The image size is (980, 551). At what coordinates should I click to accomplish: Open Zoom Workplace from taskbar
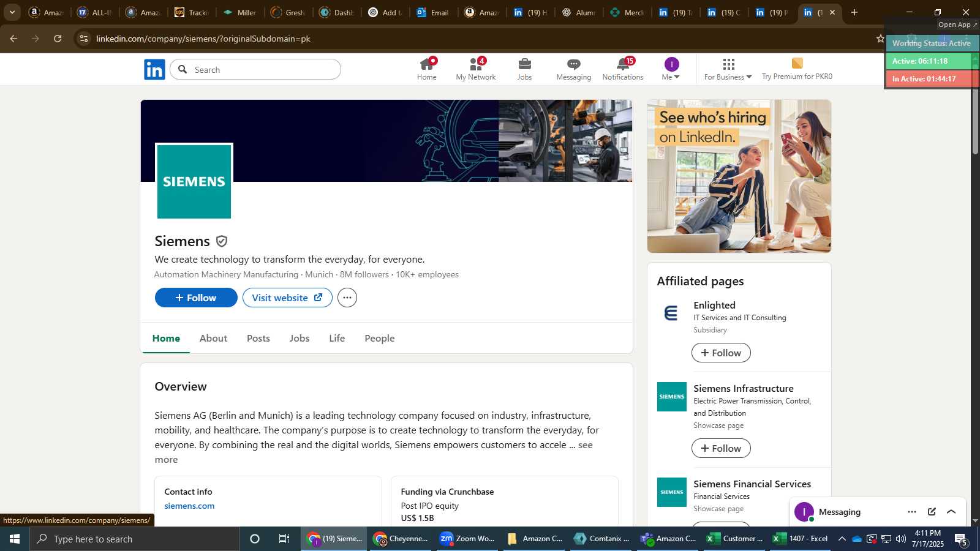click(x=469, y=539)
